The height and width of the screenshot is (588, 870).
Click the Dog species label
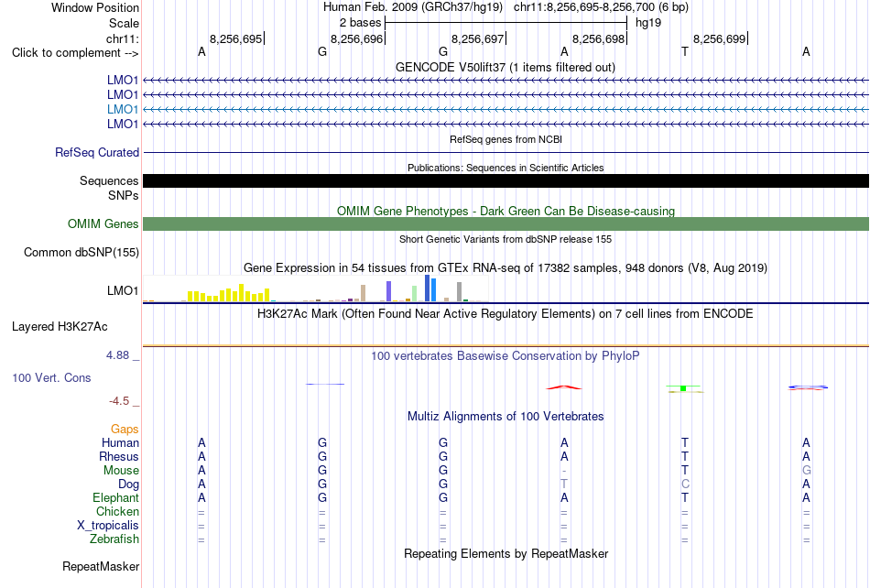tap(128, 485)
